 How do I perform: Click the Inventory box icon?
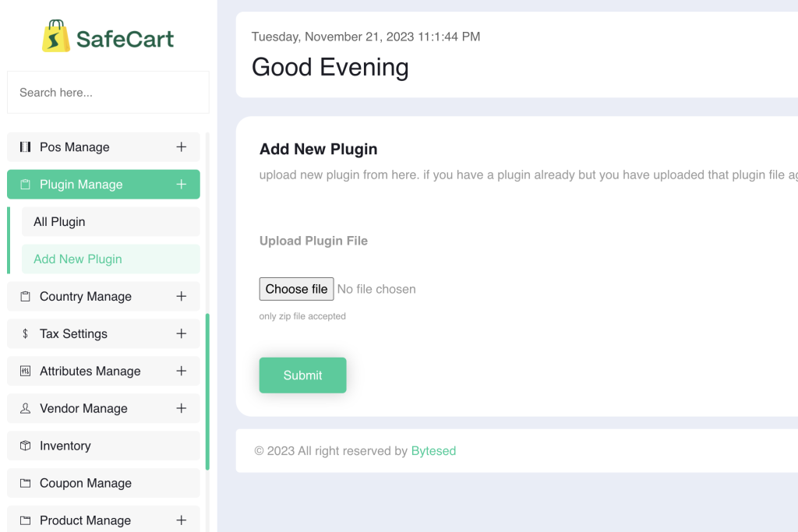point(25,446)
